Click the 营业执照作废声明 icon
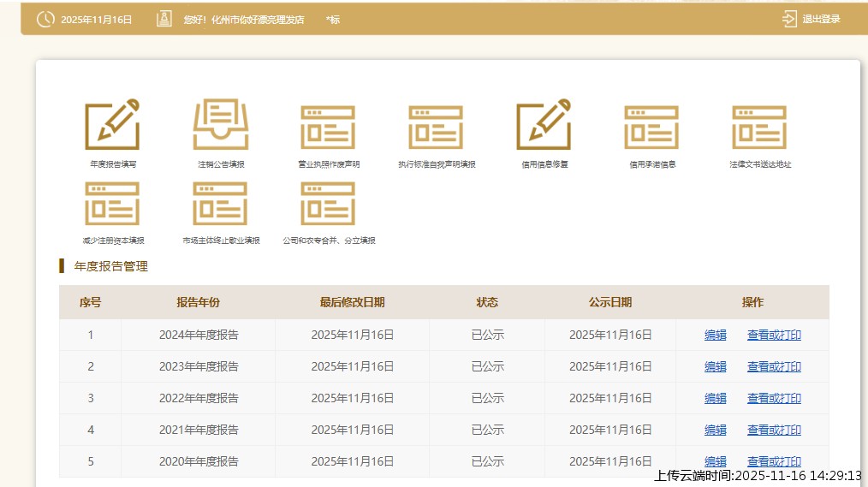Screen dimensions: 868x487 [x=328, y=128]
